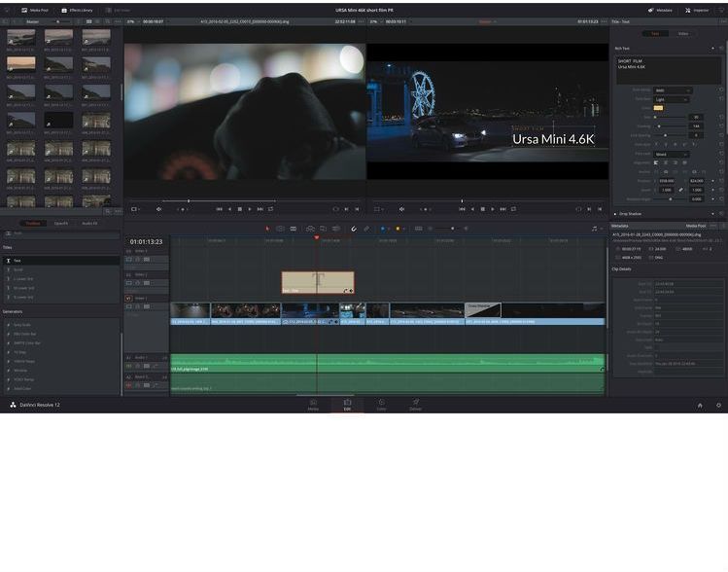Screen dimensions: 728x572
Task: Stop playback in timeline viewer
Action: point(482,209)
